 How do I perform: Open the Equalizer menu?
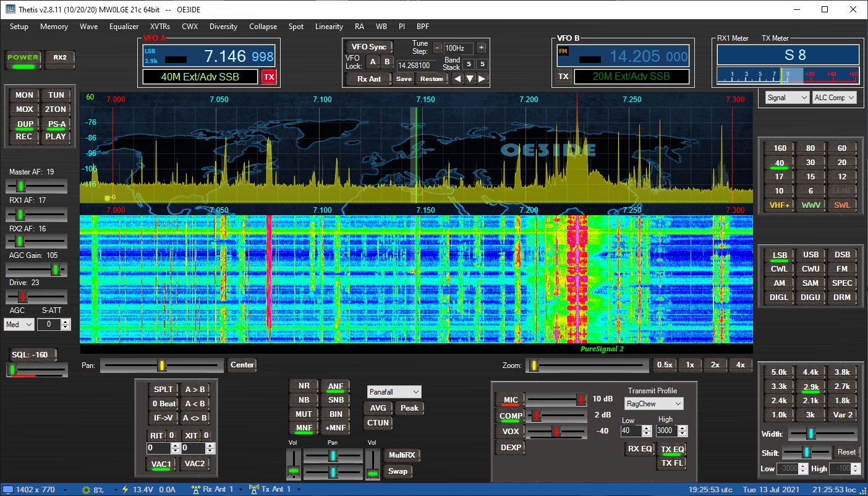[124, 27]
